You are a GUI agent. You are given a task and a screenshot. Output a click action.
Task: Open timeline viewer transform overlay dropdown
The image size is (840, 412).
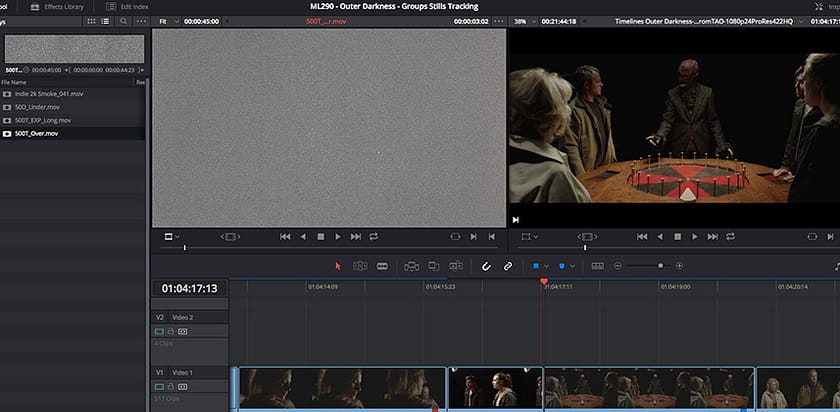(530, 236)
